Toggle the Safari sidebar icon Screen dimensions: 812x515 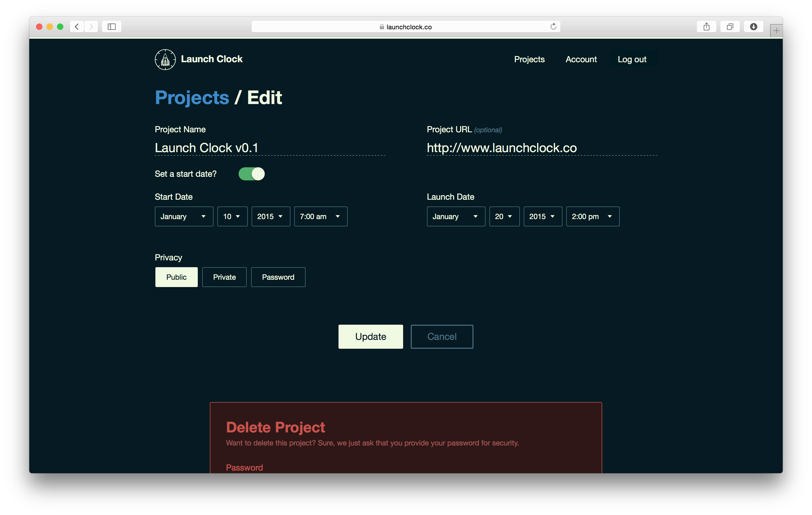click(x=112, y=27)
